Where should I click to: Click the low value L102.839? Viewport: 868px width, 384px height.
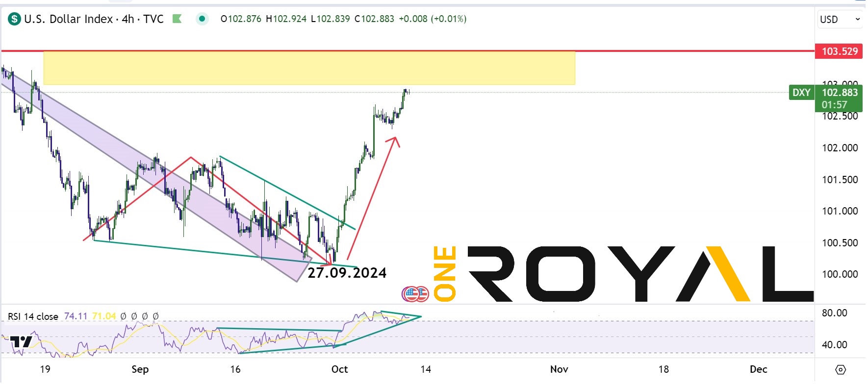pyautogui.click(x=330, y=19)
